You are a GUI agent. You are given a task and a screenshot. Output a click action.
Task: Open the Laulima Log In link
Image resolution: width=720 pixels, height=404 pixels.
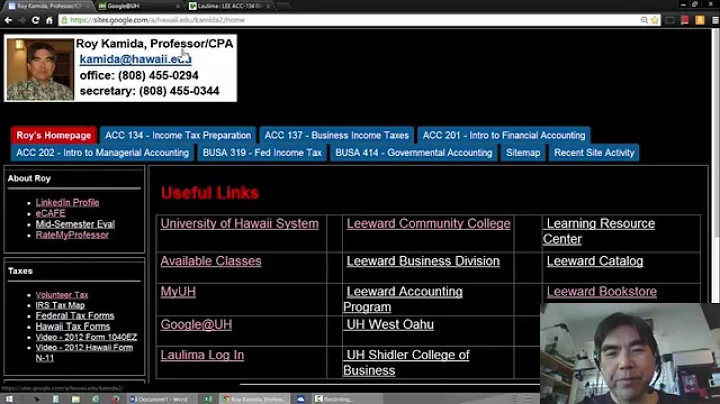point(202,355)
